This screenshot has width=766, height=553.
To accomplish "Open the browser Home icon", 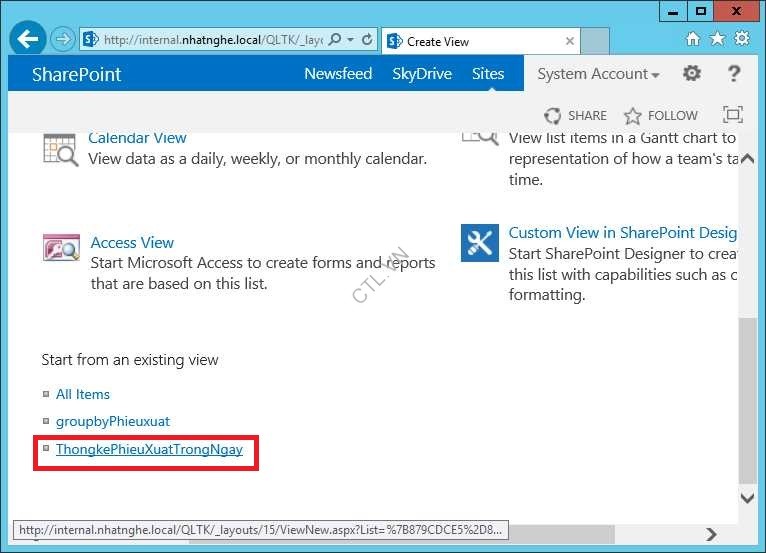I will tap(693, 39).
